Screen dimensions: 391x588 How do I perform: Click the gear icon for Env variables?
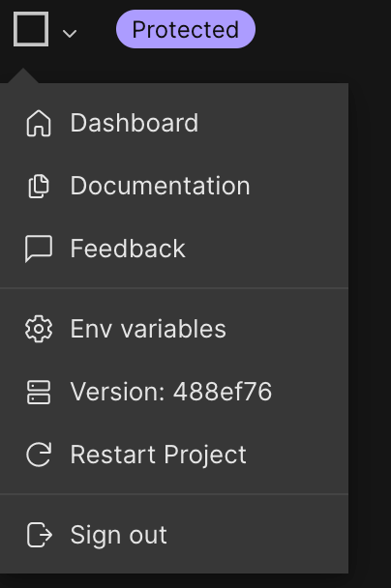coord(39,329)
